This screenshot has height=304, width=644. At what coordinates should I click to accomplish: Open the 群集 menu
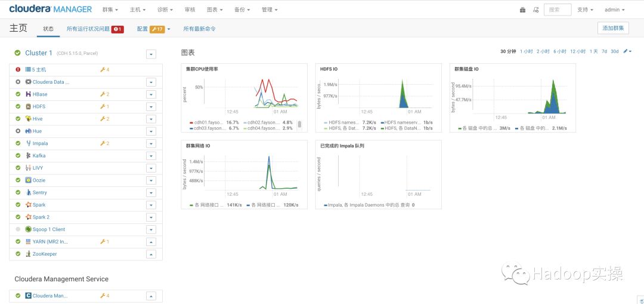click(110, 10)
